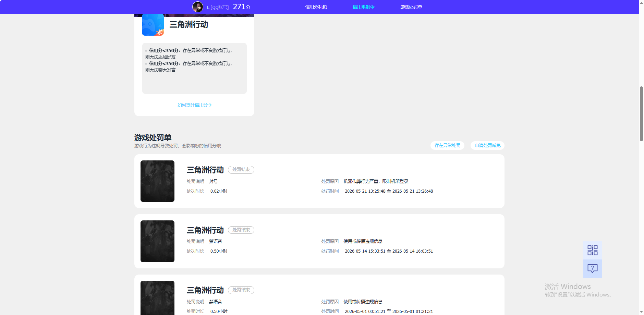The image size is (644, 315).
Task: Click the 三角洲行动 game logo in the credit card
Action: pyautogui.click(x=153, y=25)
